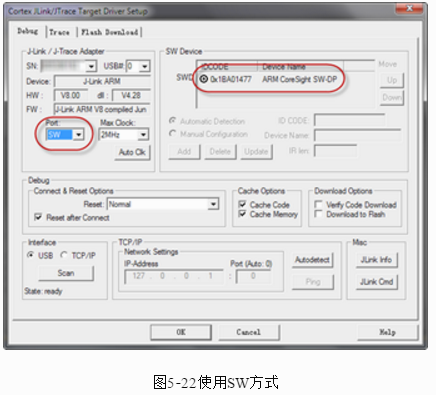Image resolution: width=436 pixels, height=395 pixels.
Task: Click the Device Name input field
Action: click(x=357, y=135)
